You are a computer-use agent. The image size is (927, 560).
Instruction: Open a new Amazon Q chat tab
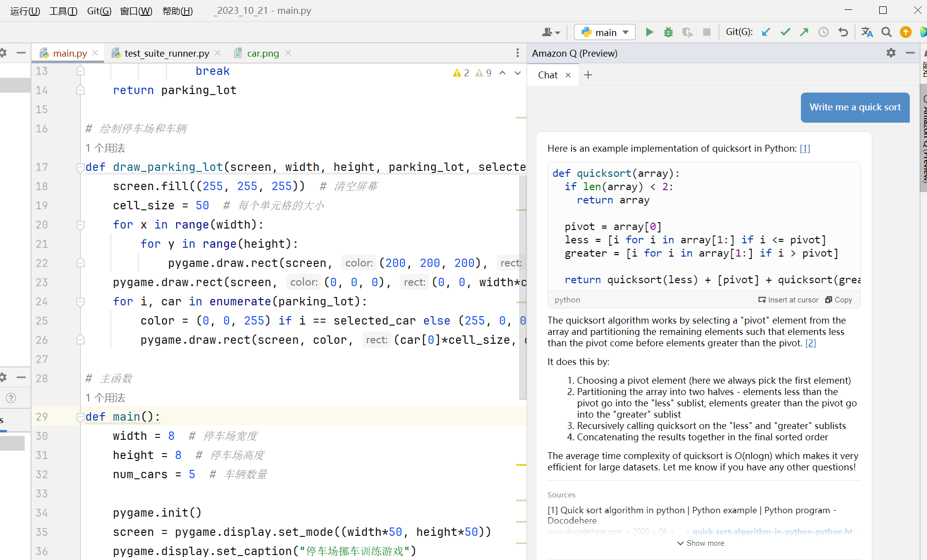[588, 75]
